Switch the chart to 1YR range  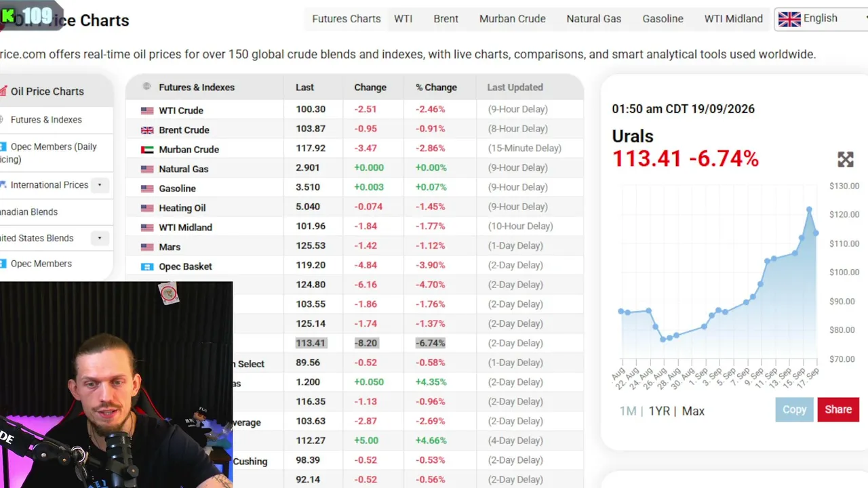click(660, 411)
